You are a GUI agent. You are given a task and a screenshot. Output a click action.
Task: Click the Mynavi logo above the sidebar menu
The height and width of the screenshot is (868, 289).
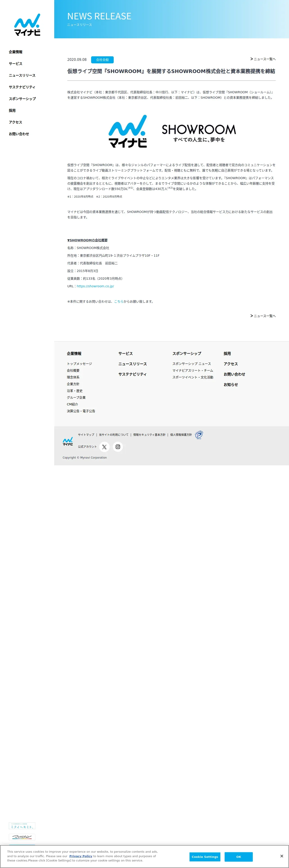coord(27,25)
